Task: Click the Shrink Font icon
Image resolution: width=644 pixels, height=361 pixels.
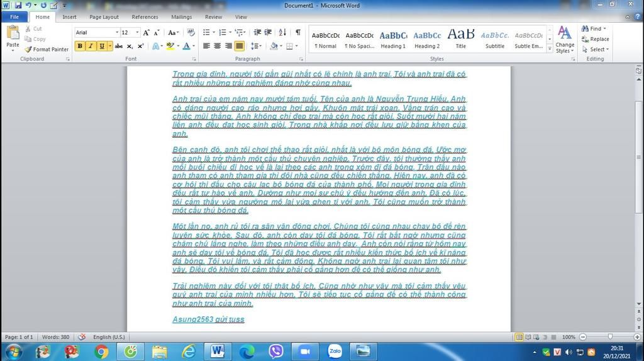Action: (x=157, y=33)
